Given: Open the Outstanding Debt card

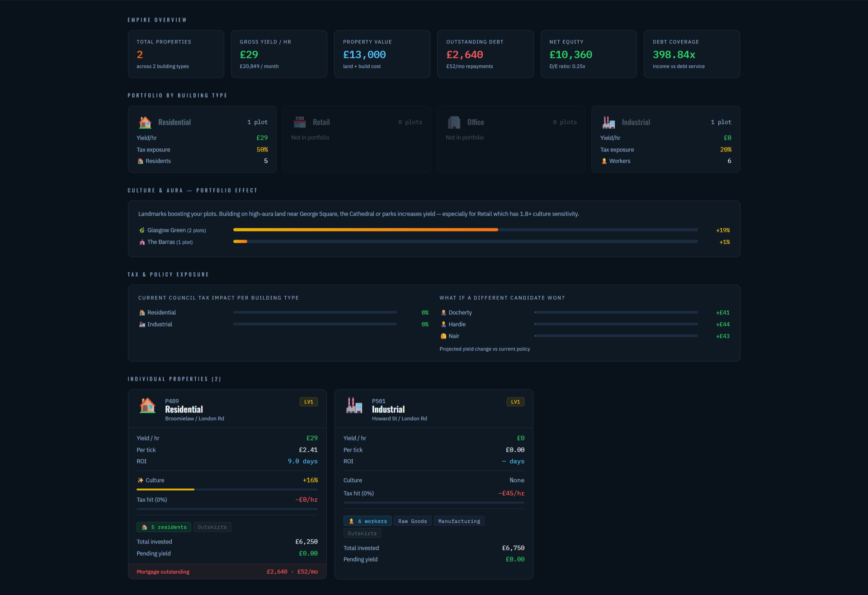Looking at the screenshot, I should click(486, 54).
